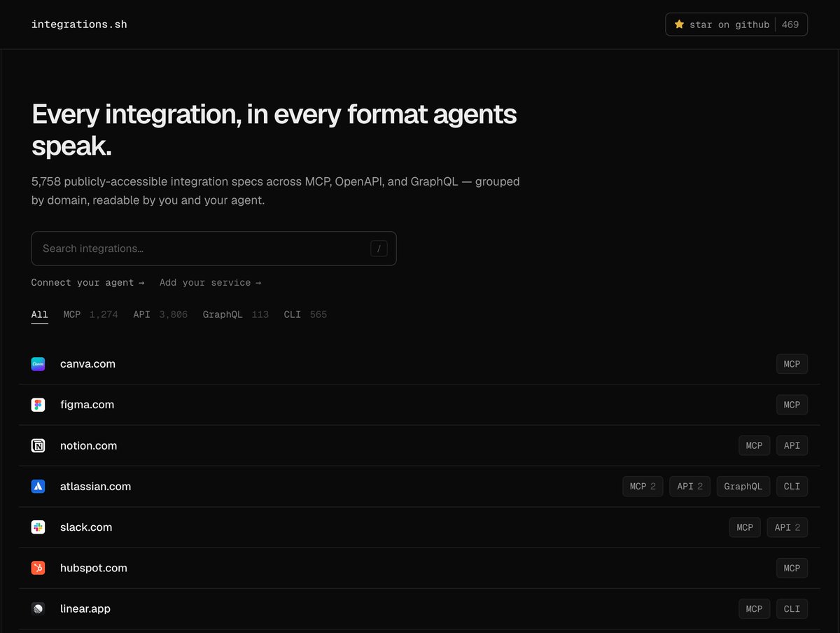Open the linear.app integration name
Viewport: 840px width, 633px height.
tap(85, 608)
